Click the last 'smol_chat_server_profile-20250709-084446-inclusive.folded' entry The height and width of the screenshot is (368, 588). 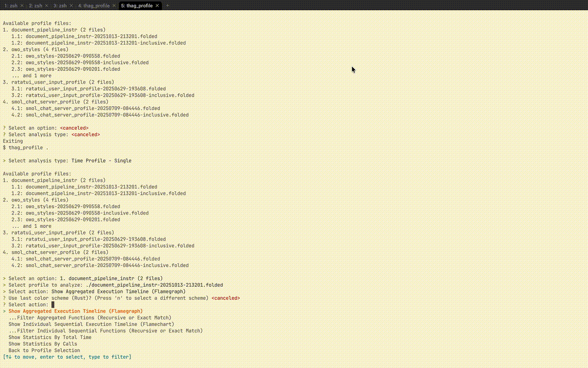coord(107,265)
